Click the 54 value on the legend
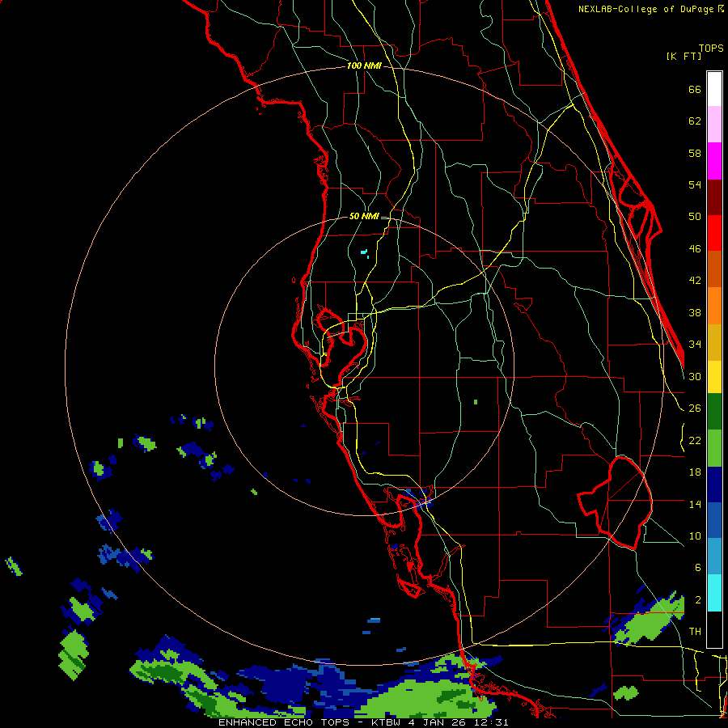This screenshot has width=728, height=728. [x=695, y=184]
